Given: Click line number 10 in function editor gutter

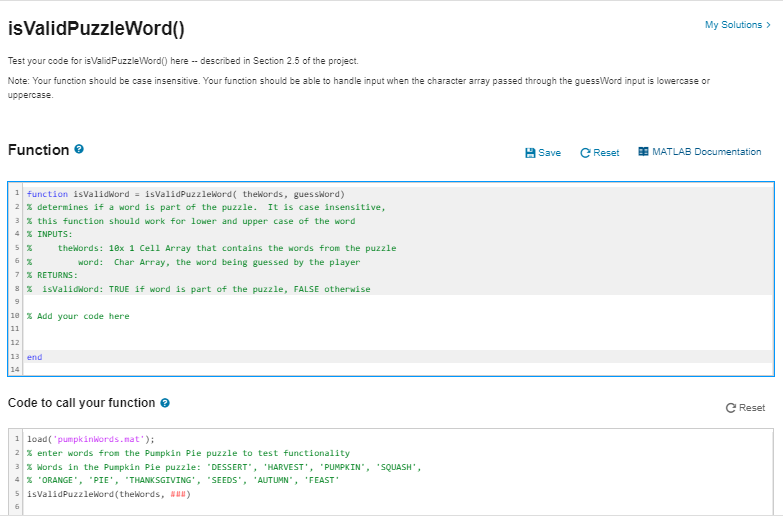Looking at the screenshot, I should pyautogui.click(x=14, y=316).
